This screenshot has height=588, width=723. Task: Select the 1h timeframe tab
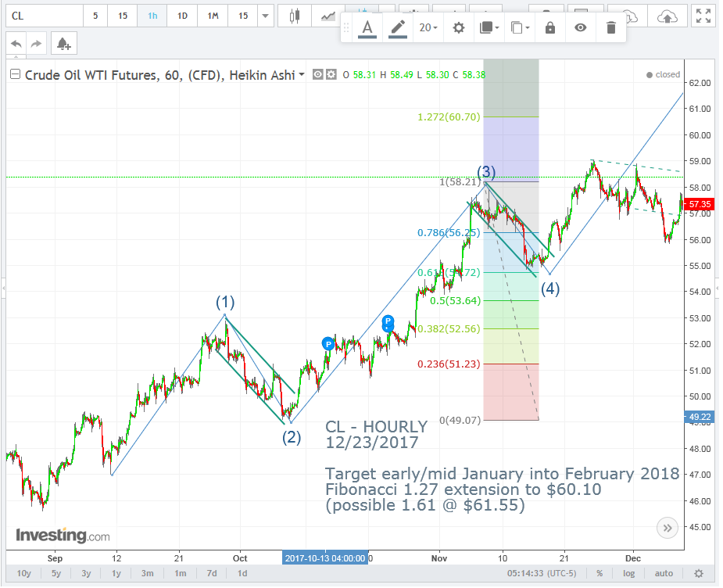point(152,16)
